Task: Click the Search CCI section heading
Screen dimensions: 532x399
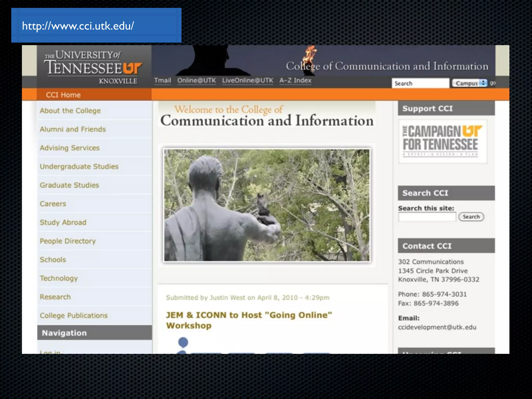Action: tap(446, 193)
